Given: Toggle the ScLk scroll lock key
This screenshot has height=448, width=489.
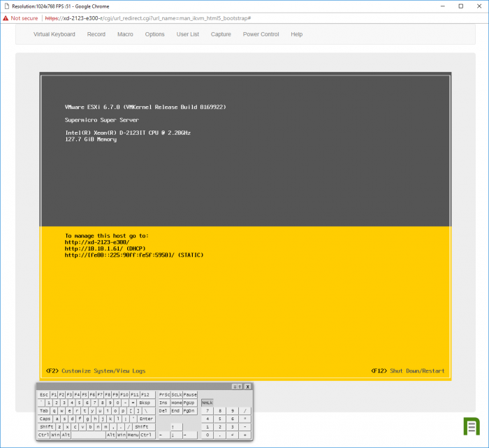Looking at the screenshot, I should click(177, 395).
